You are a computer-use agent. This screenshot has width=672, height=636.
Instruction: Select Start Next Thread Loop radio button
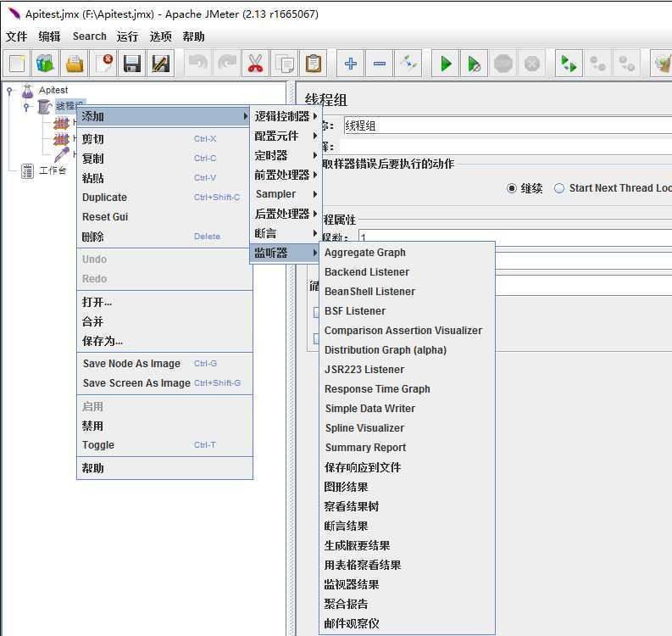coord(558,188)
